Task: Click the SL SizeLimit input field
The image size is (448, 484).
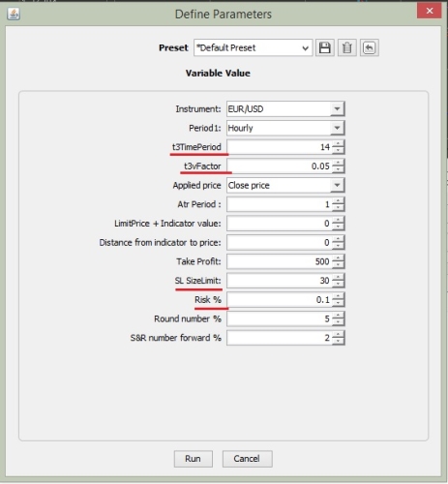Action: pos(280,281)
